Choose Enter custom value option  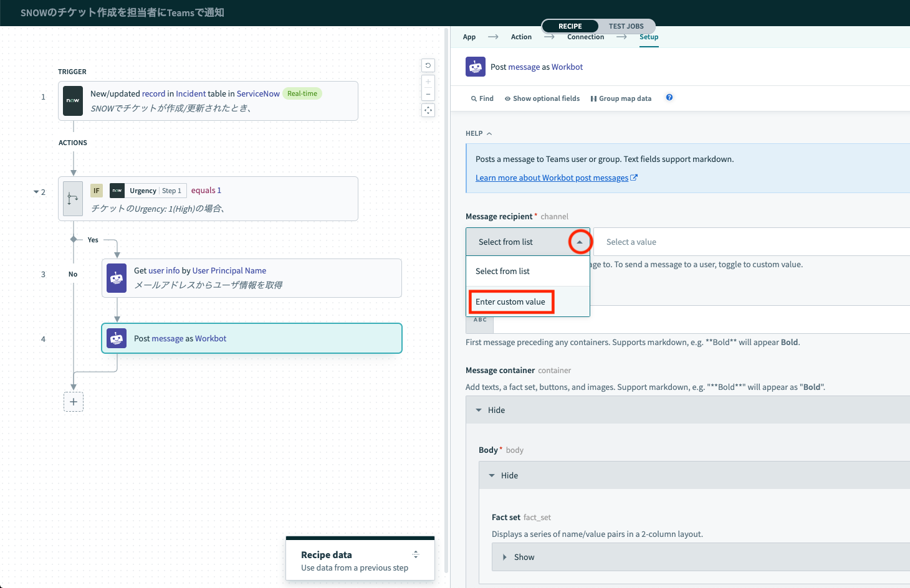(x=528, y=301)
